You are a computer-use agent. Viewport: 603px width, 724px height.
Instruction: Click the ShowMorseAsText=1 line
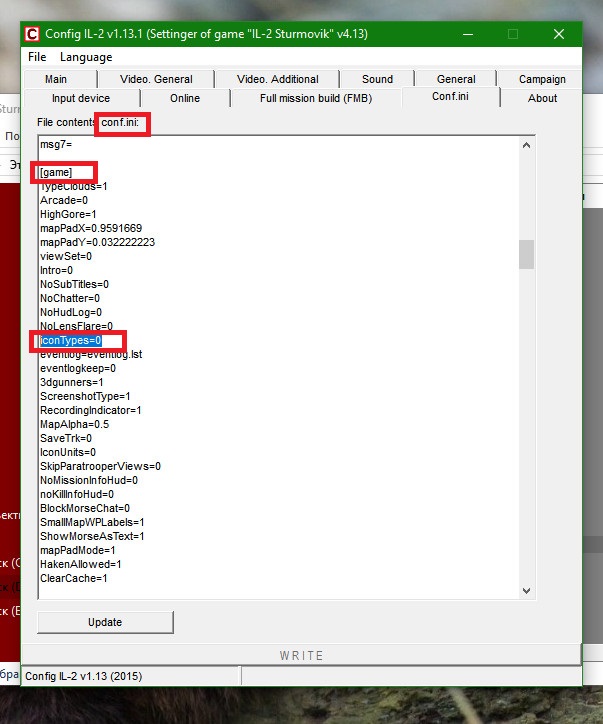[x=92, y=536]
